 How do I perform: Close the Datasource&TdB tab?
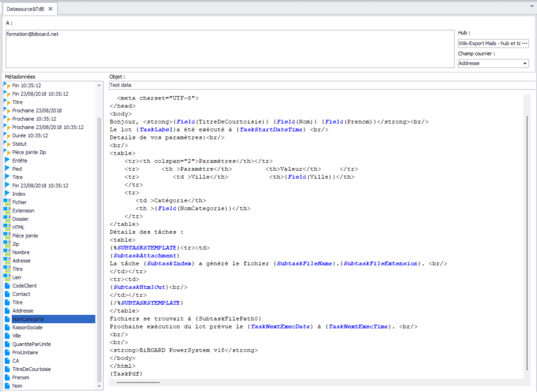[50, 9]
